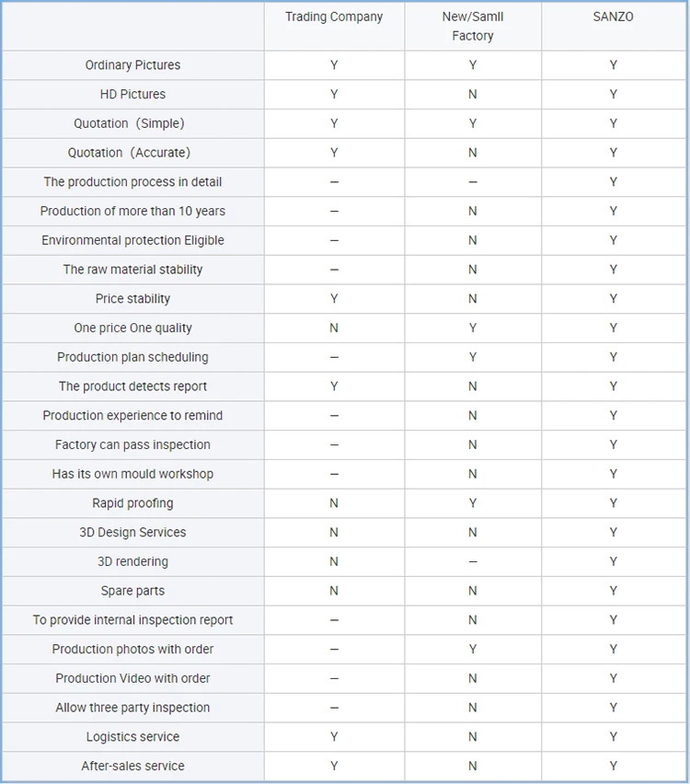
Task: Click the Trading Company column header
Action: coord(334,17)
